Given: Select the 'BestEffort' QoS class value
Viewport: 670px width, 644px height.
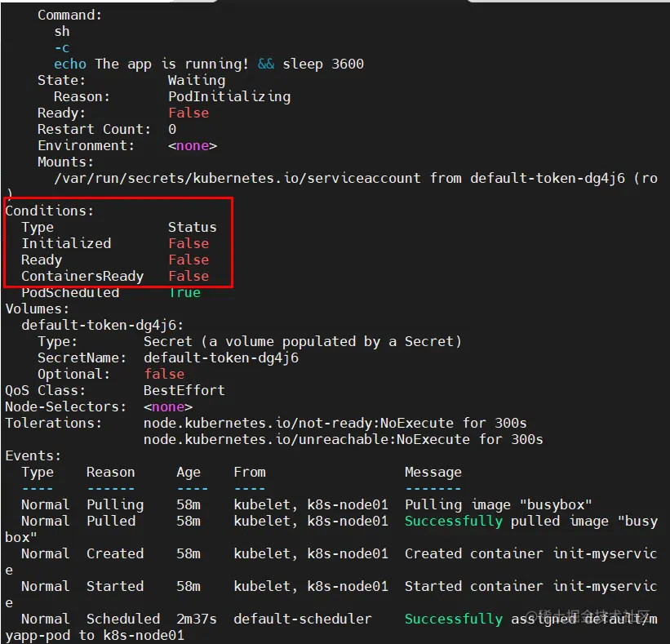Looking at the screenshot, I should 184,391.
